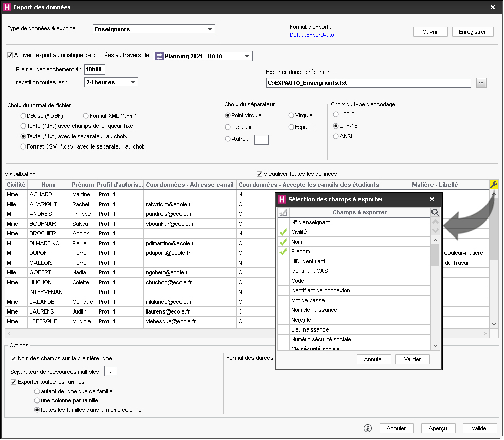Click Valider in field selection dialog
504x440 pixels.
(412, 359)
